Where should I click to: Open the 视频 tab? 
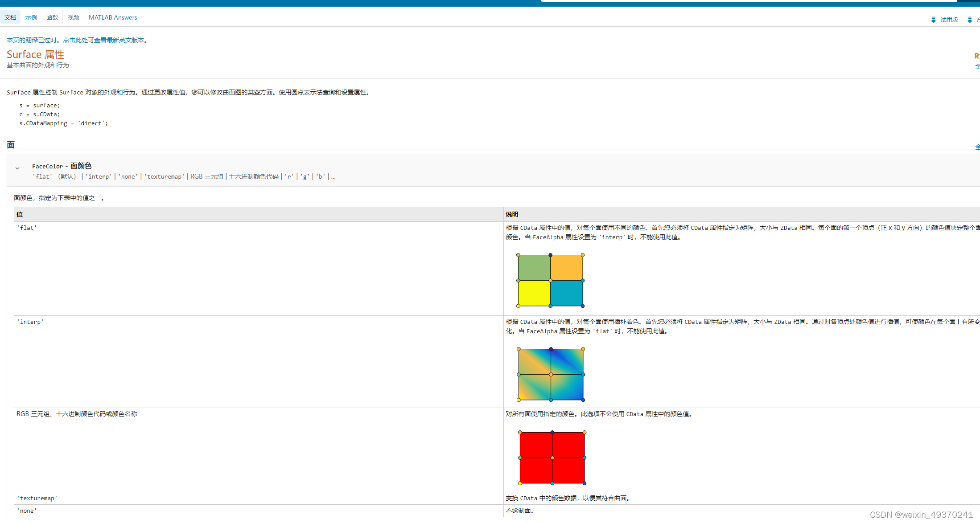tap(73, 17)
